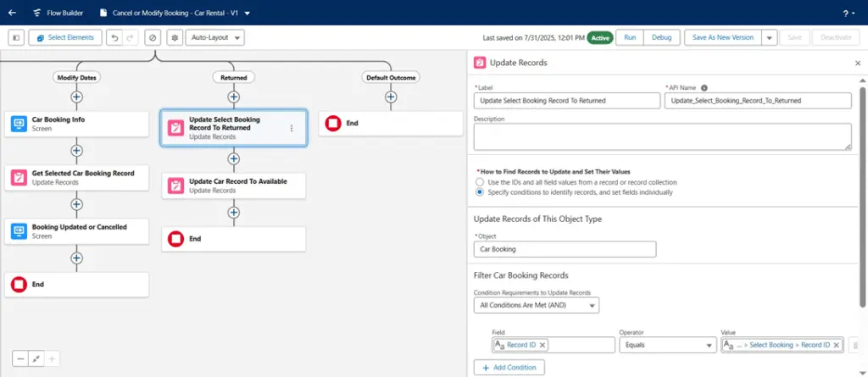Edit the Label text field

[567, 101]
